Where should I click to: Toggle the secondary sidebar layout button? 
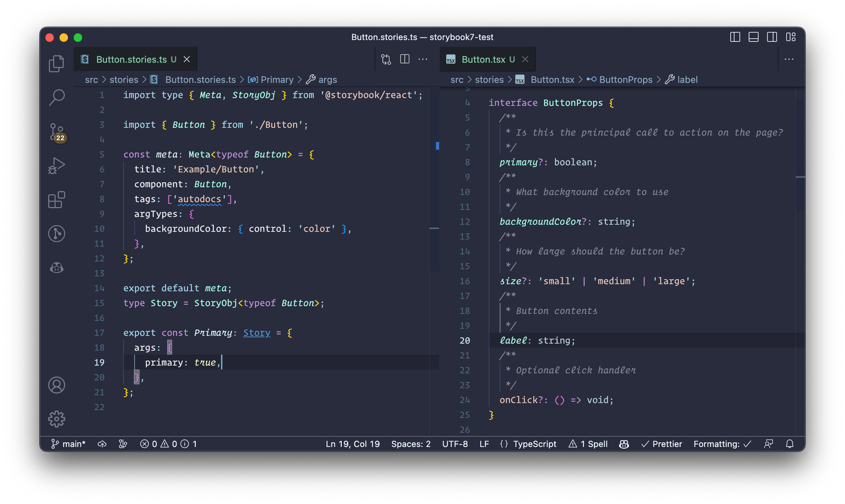[x=772, y=37]
